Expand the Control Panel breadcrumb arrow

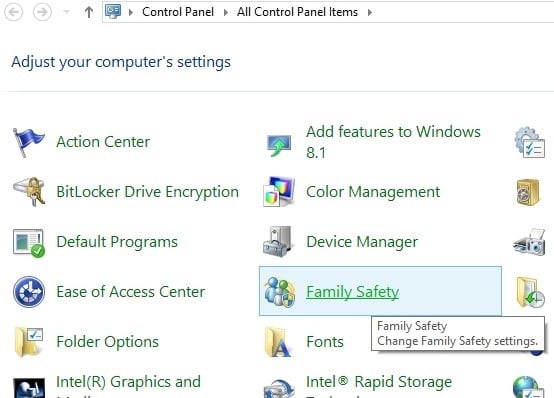[x=131, y=13]
